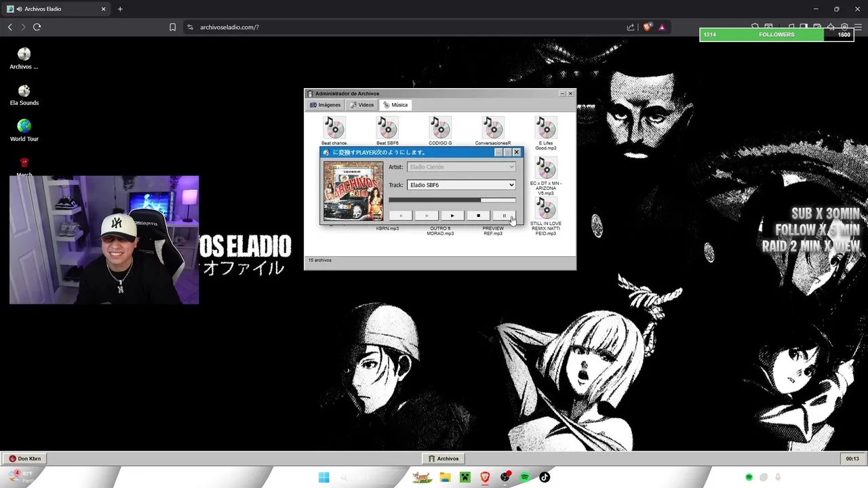868x488 pixels.
Task: Click the Archivos album cover thumbnail
Action: [353, 191]
